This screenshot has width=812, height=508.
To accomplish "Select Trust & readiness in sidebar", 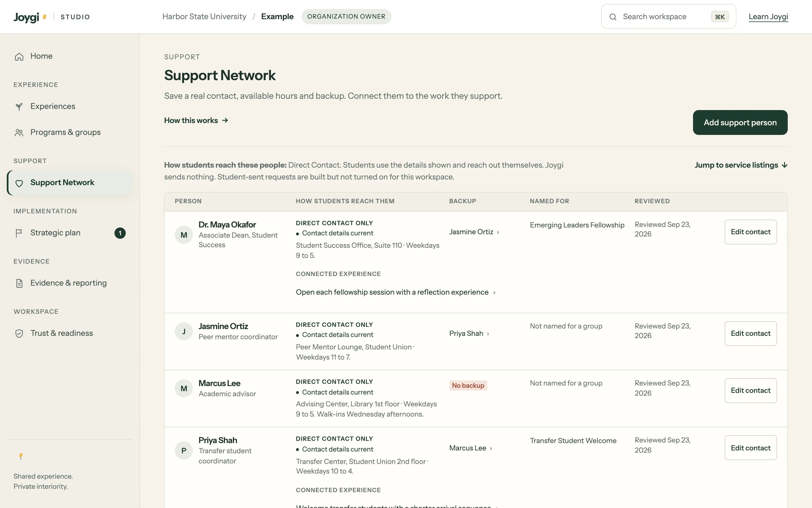I will (70, 333).
